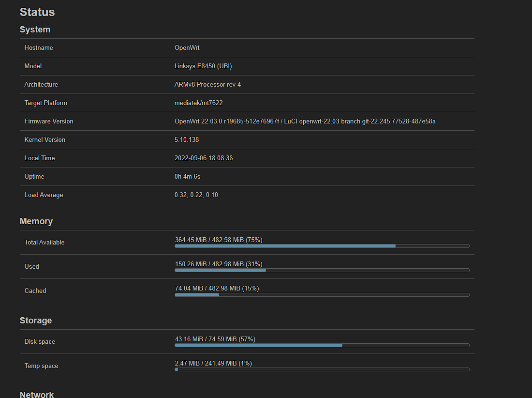Screen dimensions: 532x398
Task: Click the Used memory progress bar
Action: pos(322,270)
